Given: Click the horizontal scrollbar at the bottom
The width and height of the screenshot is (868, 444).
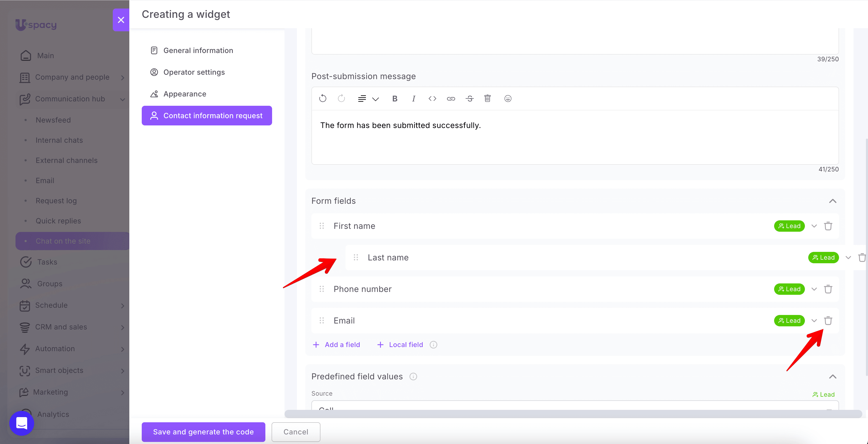Looking at the screenshot, I should pos(573,414).
